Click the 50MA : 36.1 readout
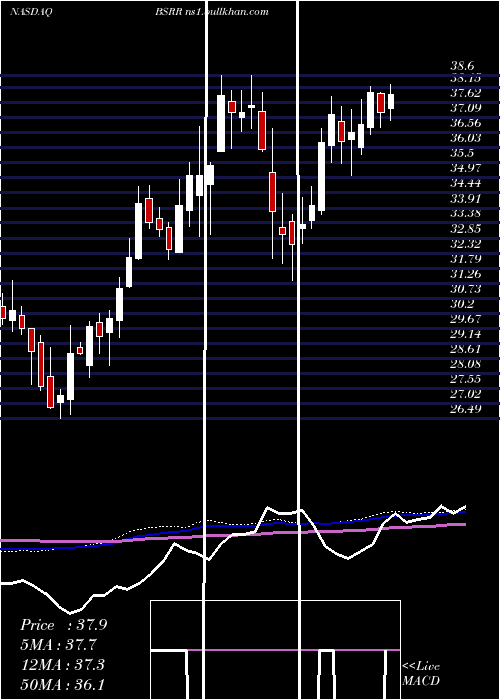 click(x=62, y=684)
